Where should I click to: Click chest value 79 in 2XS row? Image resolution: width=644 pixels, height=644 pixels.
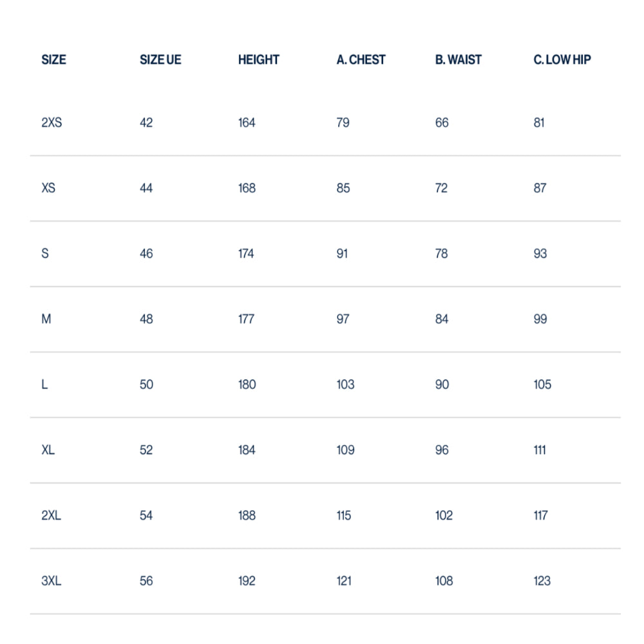343,123
